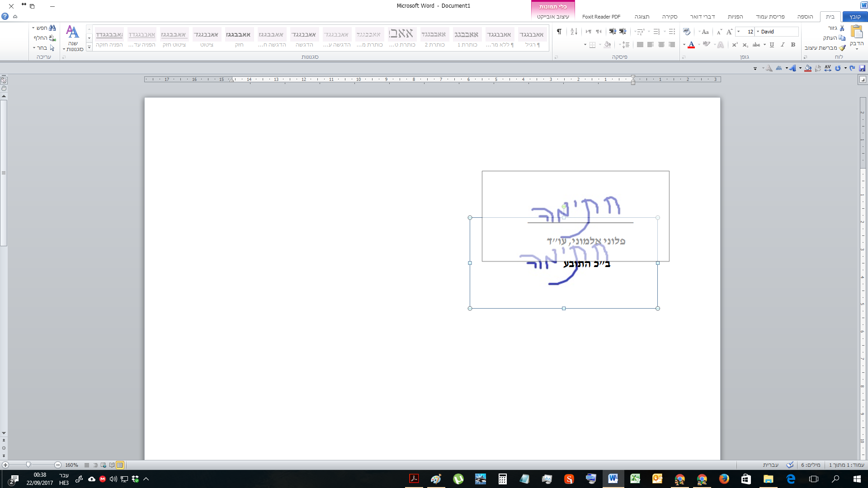The width and height of the screenshot is (868, 488).
Task: Click the line spacing icon
Action: [626, 45]
